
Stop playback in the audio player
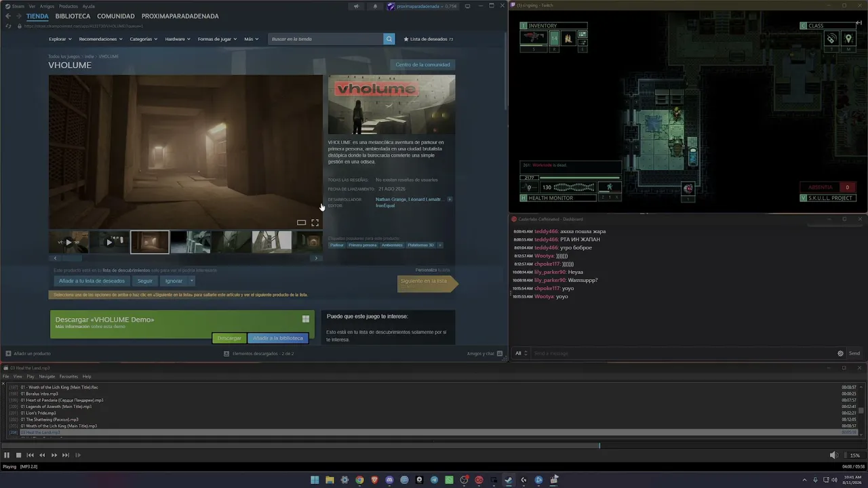click(18, 455)
